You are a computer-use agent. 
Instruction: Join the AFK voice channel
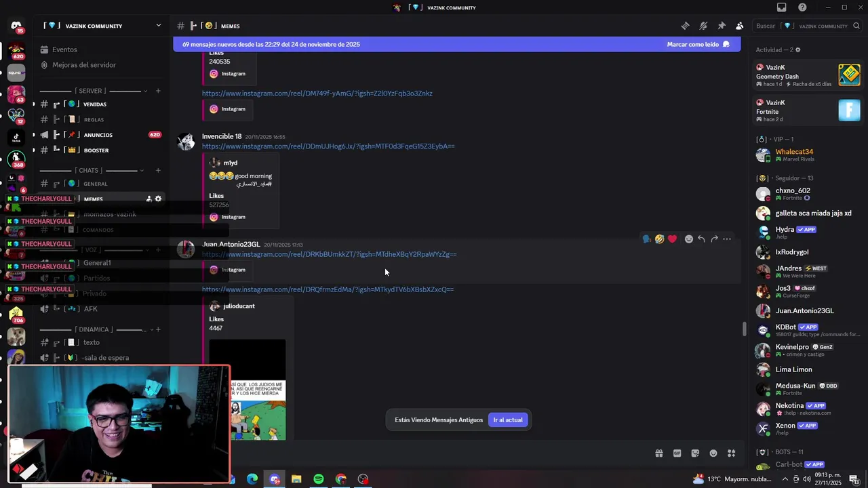102,309
